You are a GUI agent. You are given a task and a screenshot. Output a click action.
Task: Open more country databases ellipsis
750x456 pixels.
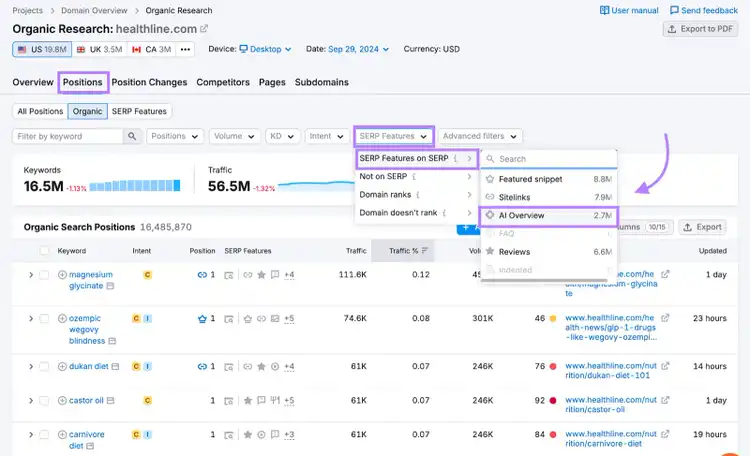pos(185,49)
